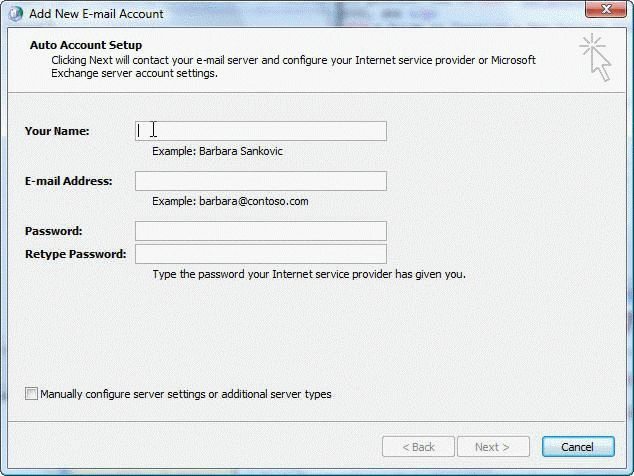Click the 'Add New E-mail Account' window title
Screen dimensions: 634x476
pyautogui.click(x=96, y=14)
